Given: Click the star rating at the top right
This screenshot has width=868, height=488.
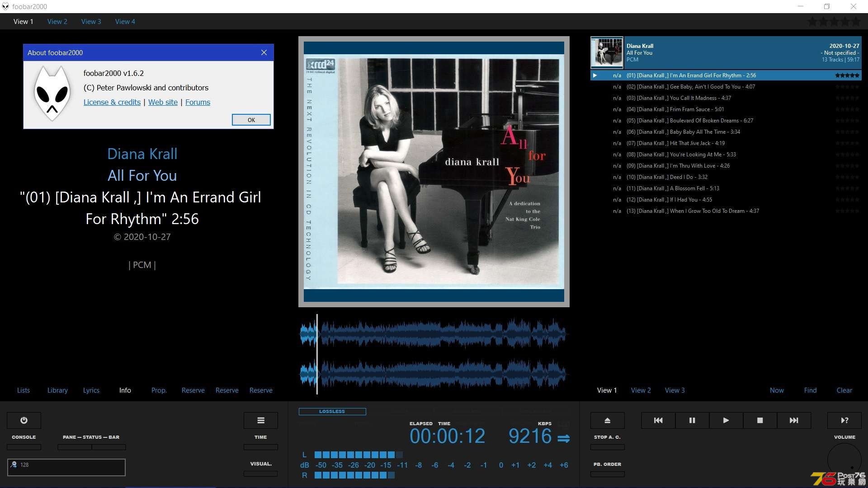Looking at the screenshot, I should (x=834, y=21).
